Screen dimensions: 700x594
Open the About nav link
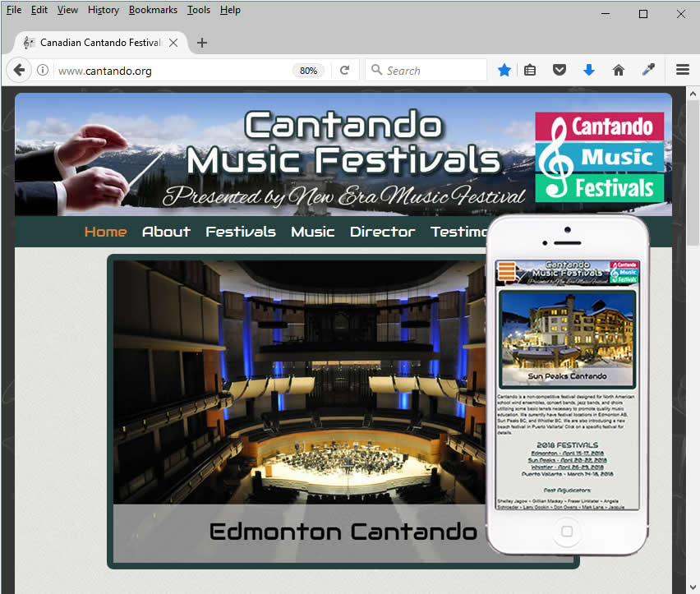[166, 232]
